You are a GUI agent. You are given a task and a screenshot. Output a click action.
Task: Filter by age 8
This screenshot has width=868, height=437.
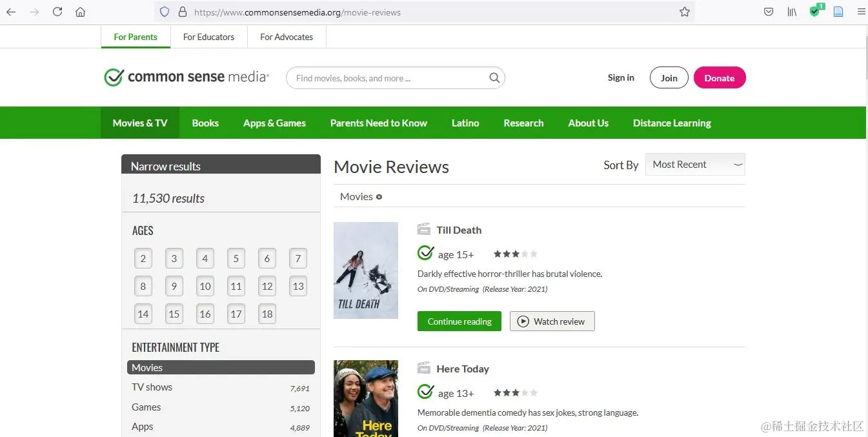coord(143,287)
